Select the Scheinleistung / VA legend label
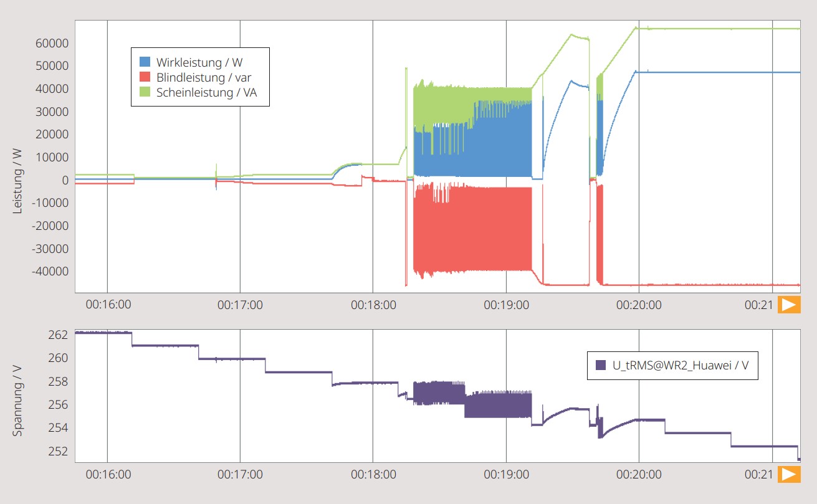817x504 pixels. [207, 92]
